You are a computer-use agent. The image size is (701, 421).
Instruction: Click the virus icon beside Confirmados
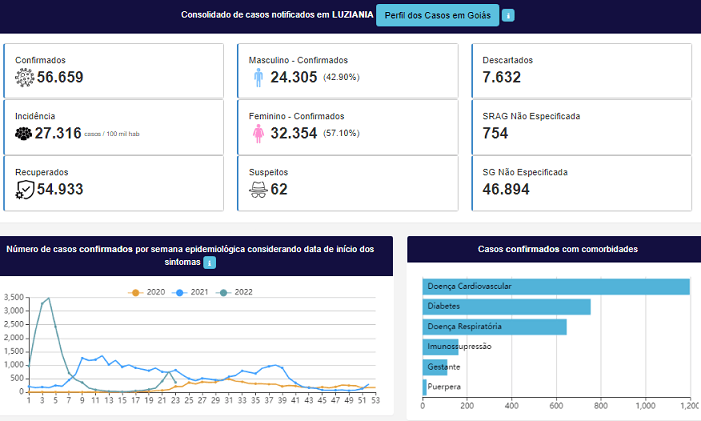pyautogui.click(x=24, y=77)
